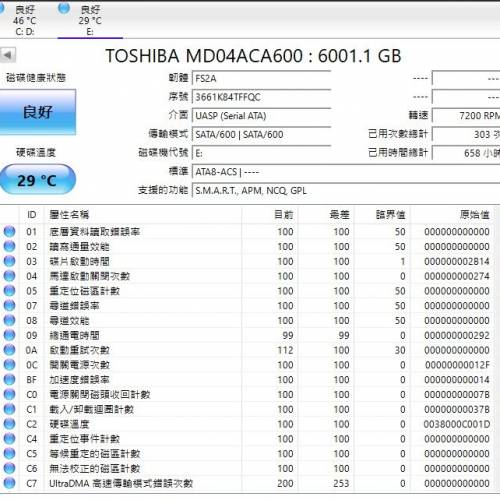This screenshot has height=500, width=500.
Task: Click the firmware field FS2A
Action: pos(261,79)
